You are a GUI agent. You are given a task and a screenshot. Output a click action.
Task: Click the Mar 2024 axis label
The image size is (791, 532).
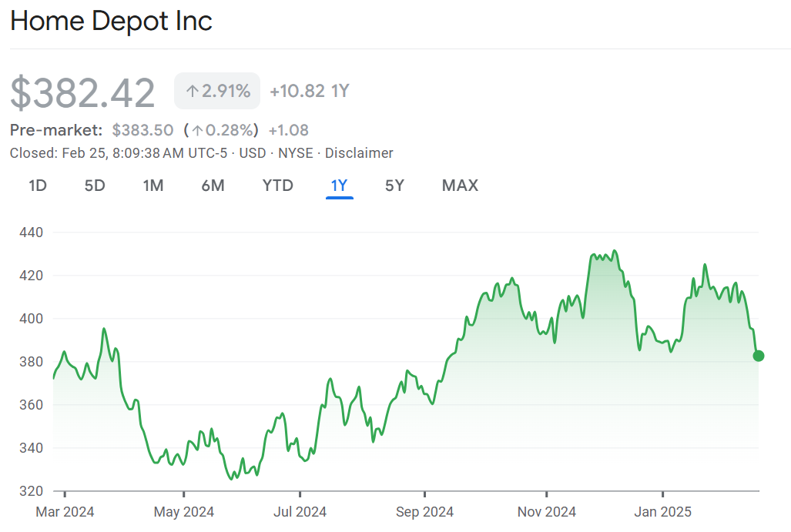[x=65, y=511]
